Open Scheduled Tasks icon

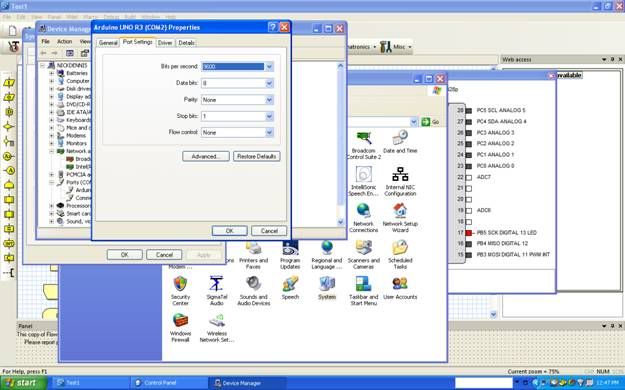(x=400, y=255)
